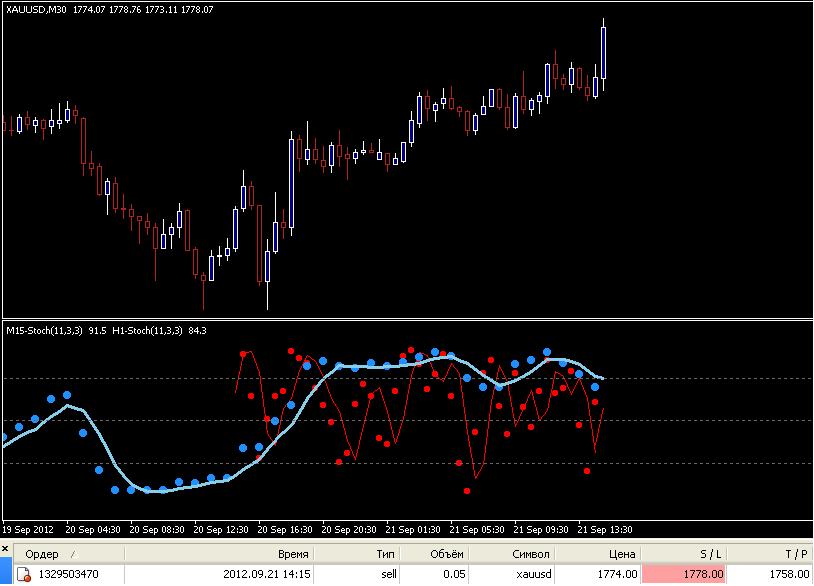814x586 pixels.
Task: Close the terminal panel with the X icon
Action: click(5, 549)
